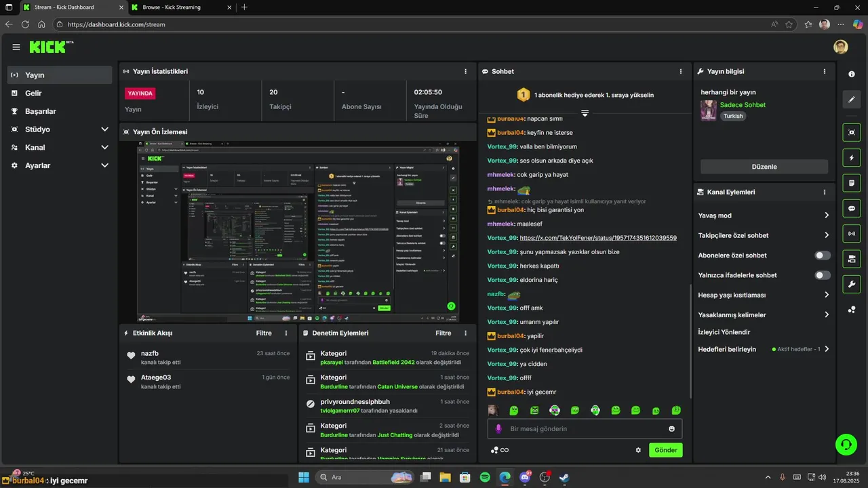868x488 pixels.
Task: Click the stream preview thumbnail
Action: tap(298, 232)
